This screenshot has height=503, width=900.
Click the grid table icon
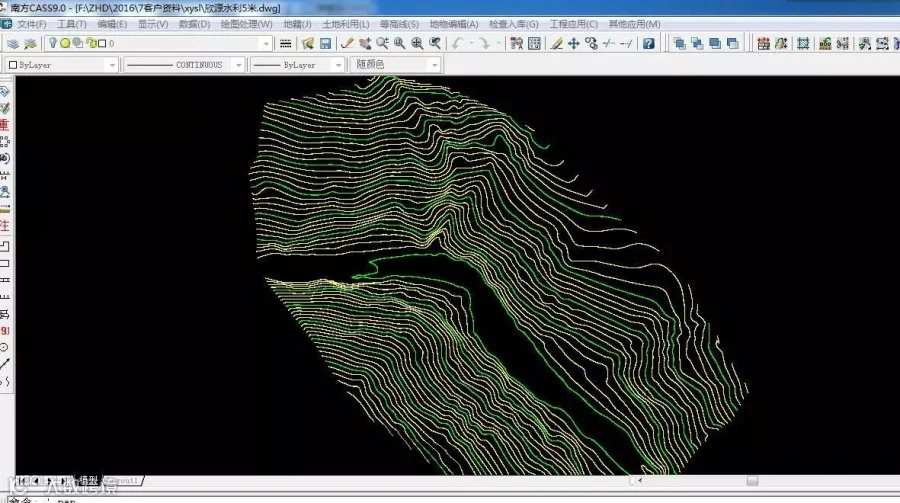pyautogui.click(x=534, y=44)
